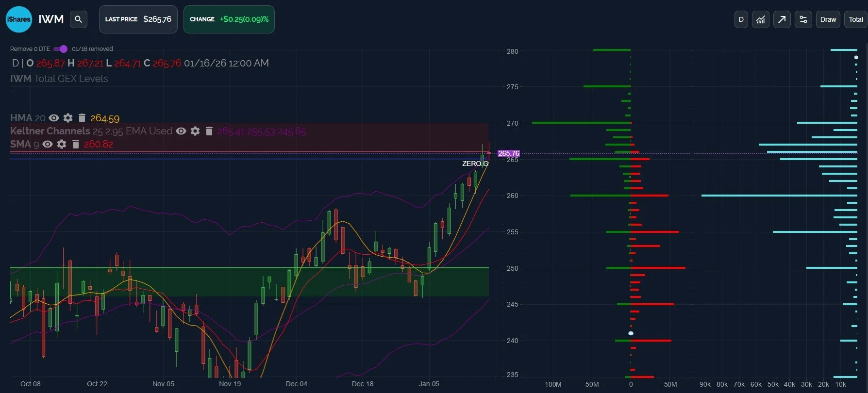Delete the HMA 20 indicator

82,118
